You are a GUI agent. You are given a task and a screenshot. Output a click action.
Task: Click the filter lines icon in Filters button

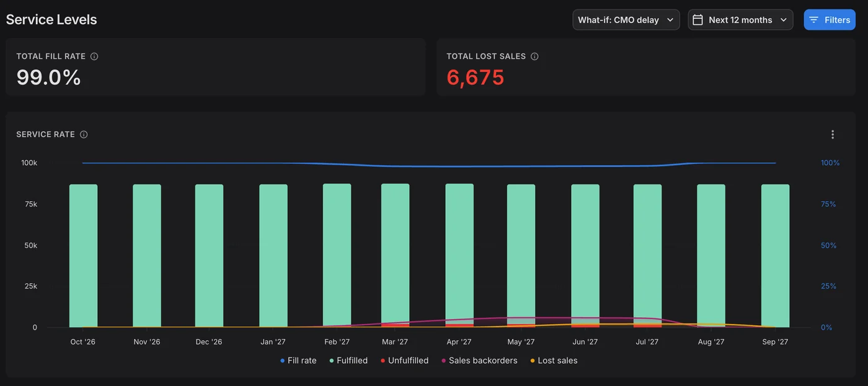coord(814,20)
